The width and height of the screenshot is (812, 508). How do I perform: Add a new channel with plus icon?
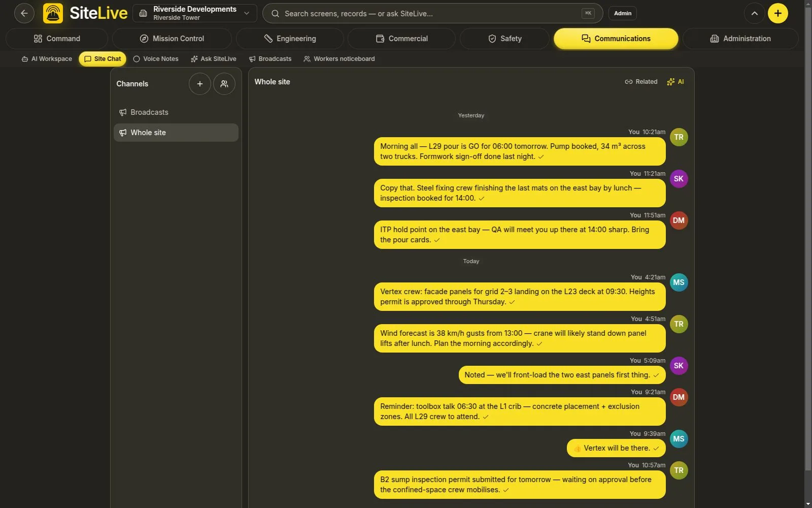200,84
